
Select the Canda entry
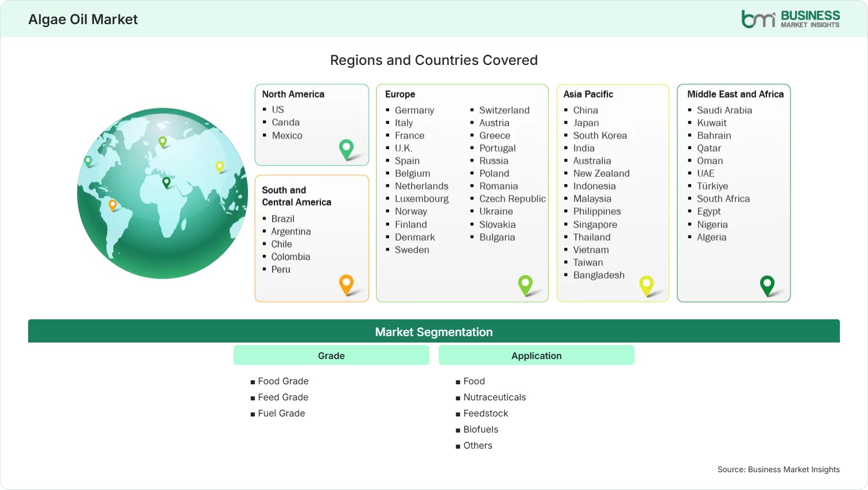[286, 122]
